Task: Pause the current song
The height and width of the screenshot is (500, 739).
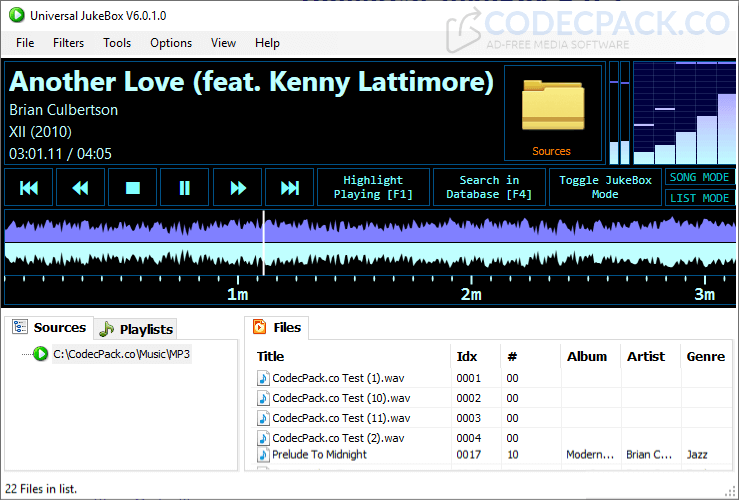Action: 184,188
